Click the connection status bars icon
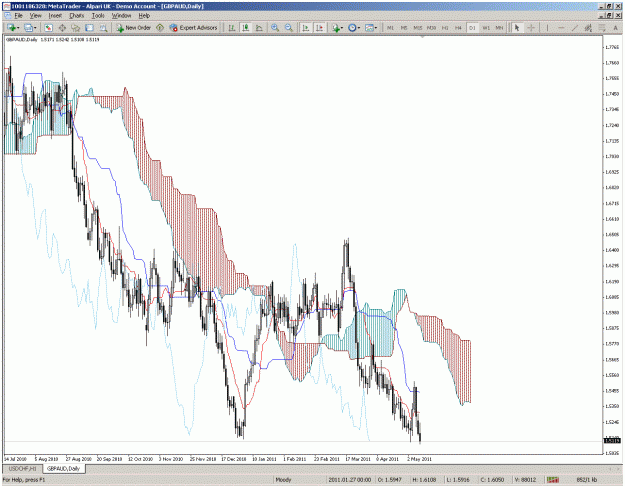 tap(552, 480)
